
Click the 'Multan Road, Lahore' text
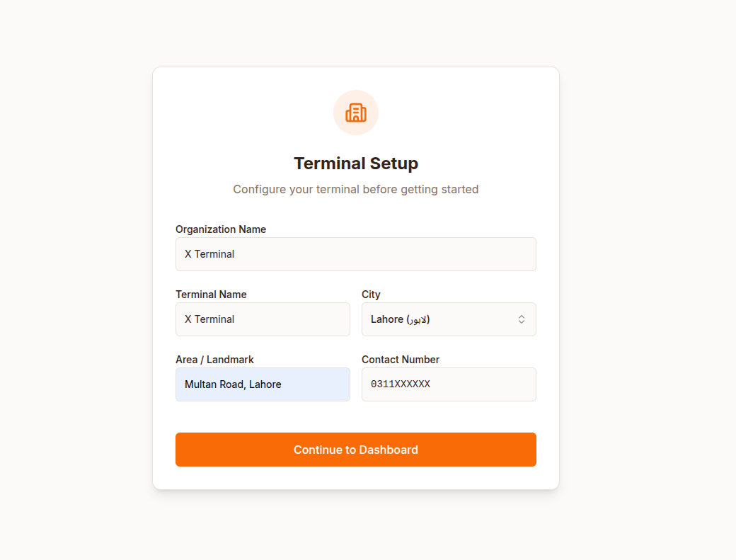click(233, 384)
